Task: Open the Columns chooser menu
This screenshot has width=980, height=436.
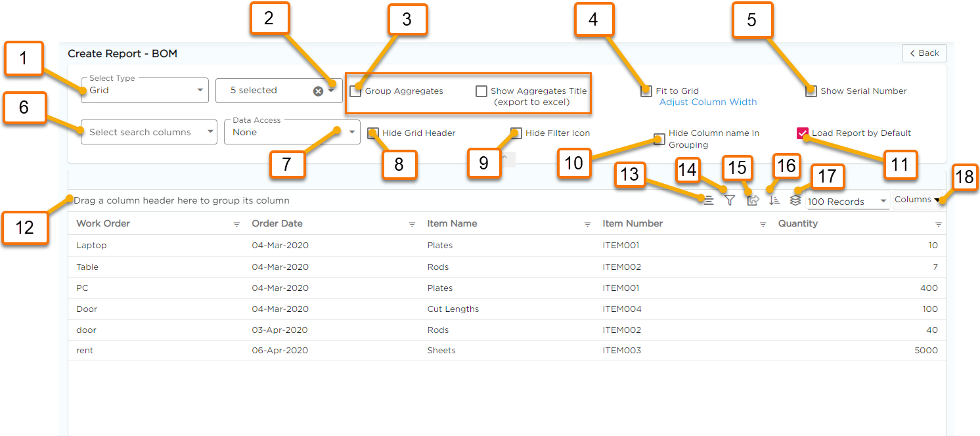Action: click(917, 200)
